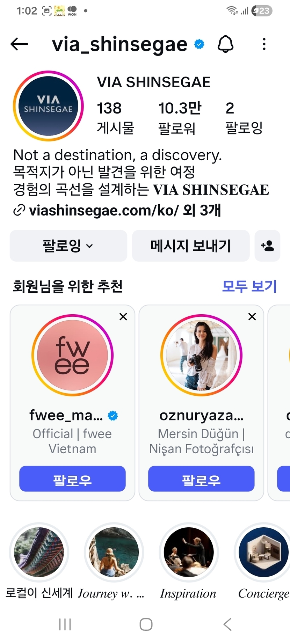
Task: Open the 로컬이 신세계 story highlight
Action: pyautogui.click(x=39, y=553)
